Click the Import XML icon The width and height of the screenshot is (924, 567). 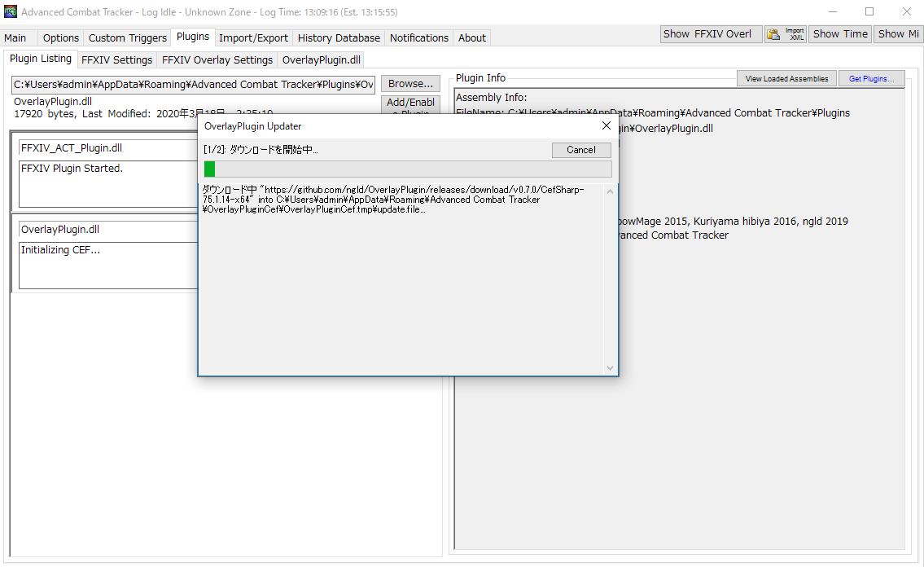(x=795, y=34)
